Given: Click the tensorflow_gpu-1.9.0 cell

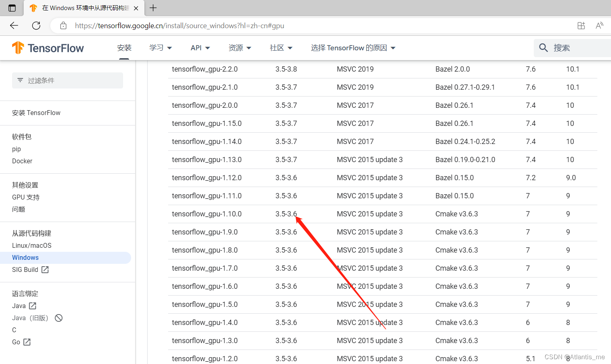Looking at the screenshot, I should point(205,232).
